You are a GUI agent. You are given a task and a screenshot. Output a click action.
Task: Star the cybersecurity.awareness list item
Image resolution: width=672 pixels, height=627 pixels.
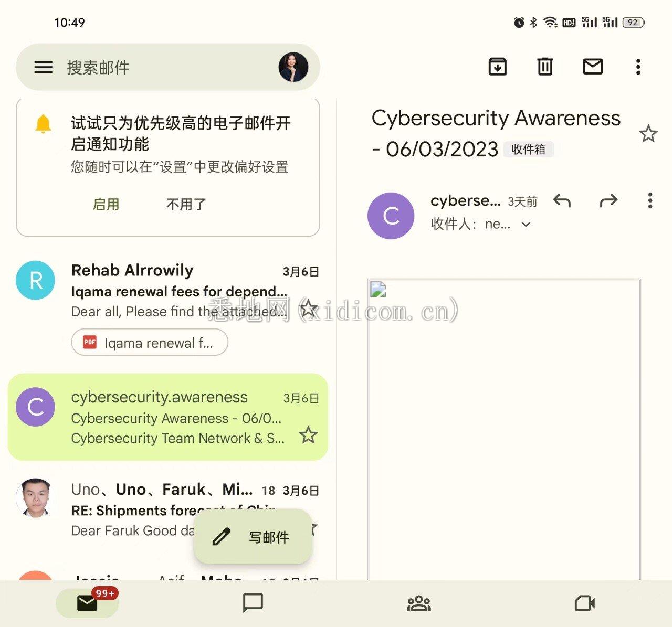[308, 434]
